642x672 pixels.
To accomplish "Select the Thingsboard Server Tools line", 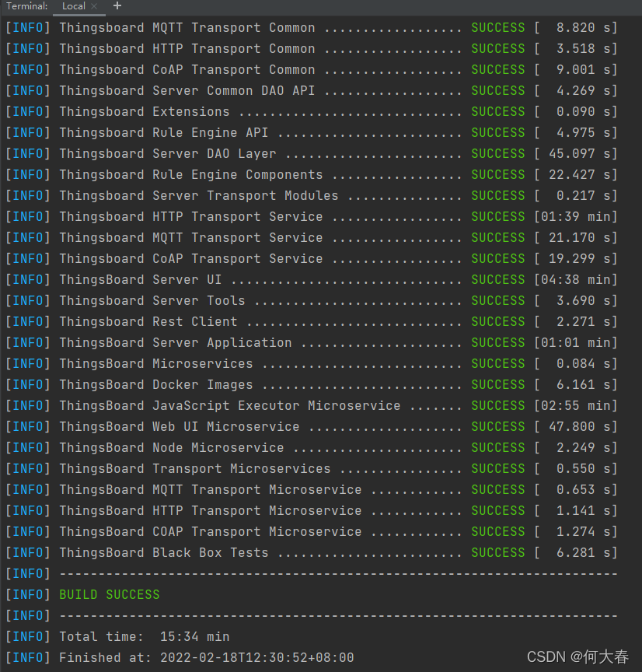I will click(312, 301).
